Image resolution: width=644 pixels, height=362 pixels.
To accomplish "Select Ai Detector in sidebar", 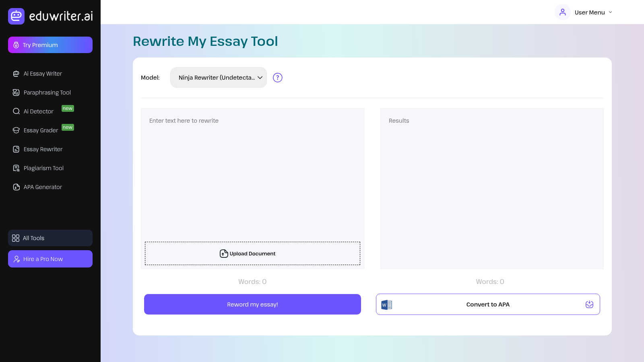I will [x=38, y=111].
